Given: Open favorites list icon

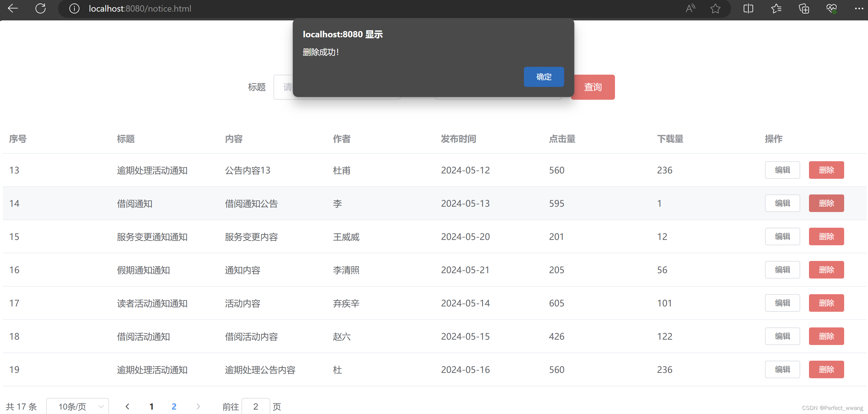Looking at the screenshot, I should pyautogui.click(x=776, y=8).
